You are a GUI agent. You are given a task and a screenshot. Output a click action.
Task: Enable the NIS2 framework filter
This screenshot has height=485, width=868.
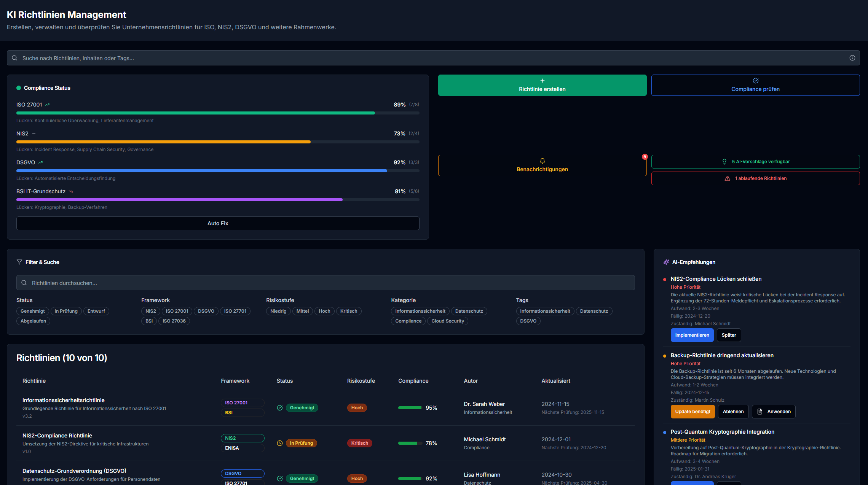point(150,311)
